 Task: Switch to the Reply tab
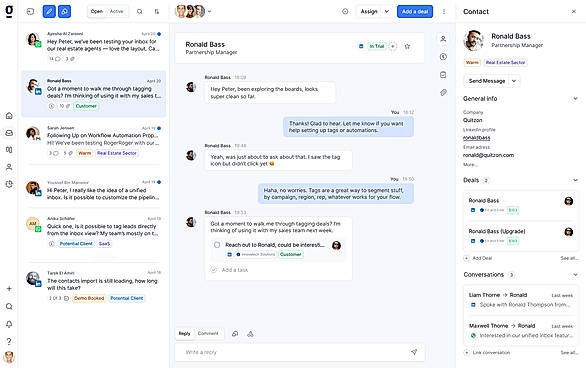[x=184, y=334]
